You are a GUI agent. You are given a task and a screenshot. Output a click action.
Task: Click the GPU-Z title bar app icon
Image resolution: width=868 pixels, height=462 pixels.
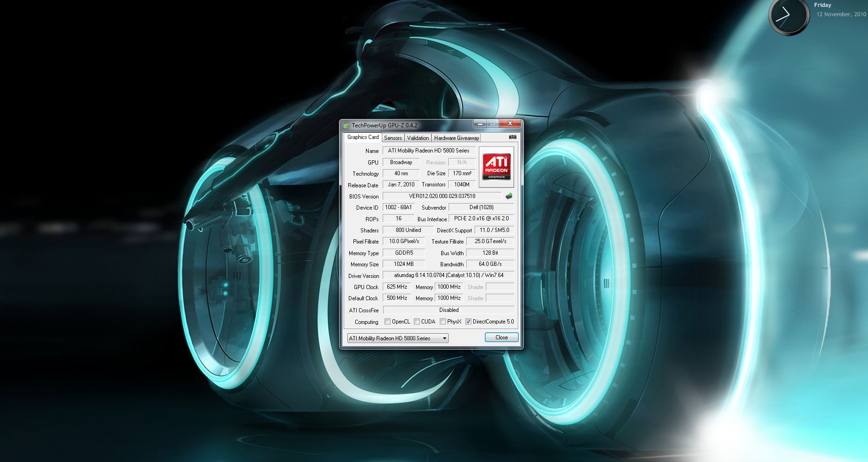(346, 125)
